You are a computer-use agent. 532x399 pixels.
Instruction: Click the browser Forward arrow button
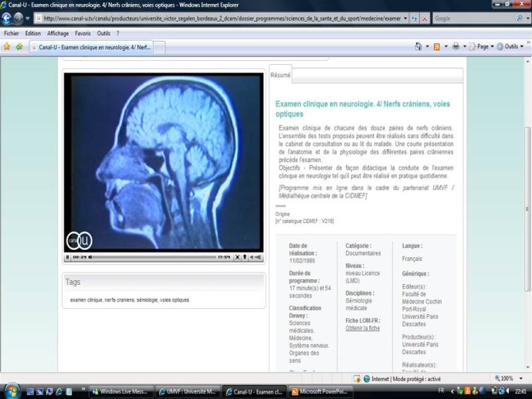[19, 19]
